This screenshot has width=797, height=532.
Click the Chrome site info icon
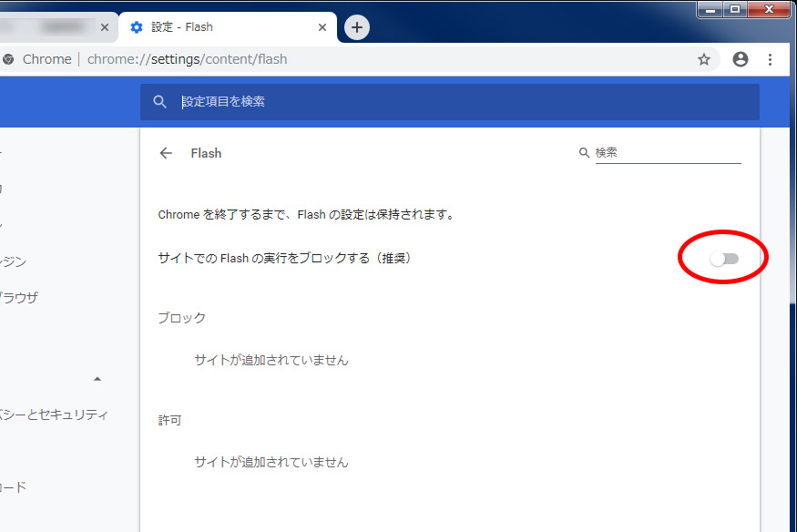(x=8, y=59)
